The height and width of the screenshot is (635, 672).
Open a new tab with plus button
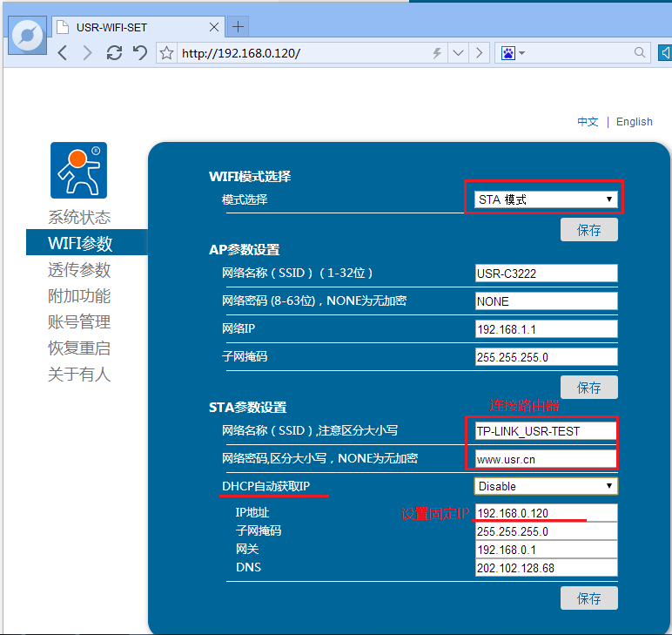coord(238,26)
